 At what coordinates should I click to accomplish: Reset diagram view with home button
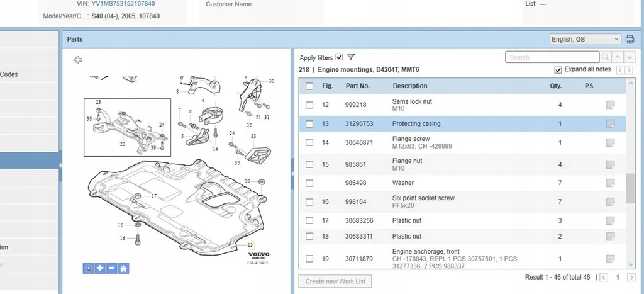[124, 269]
